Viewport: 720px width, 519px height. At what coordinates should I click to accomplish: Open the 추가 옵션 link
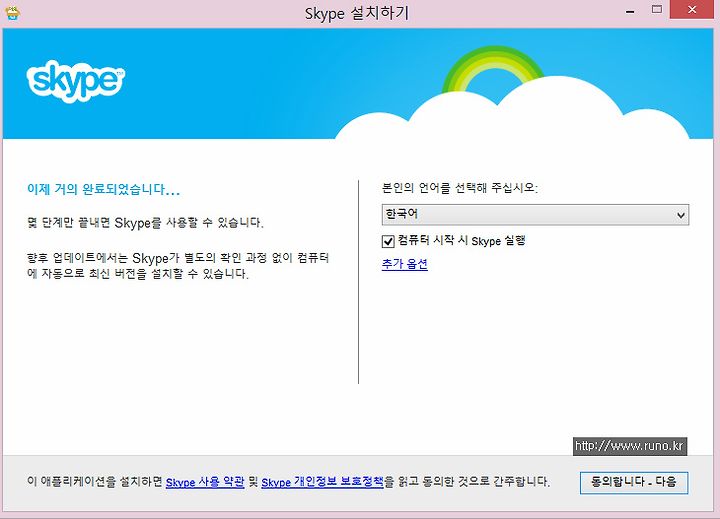point(405,264)
